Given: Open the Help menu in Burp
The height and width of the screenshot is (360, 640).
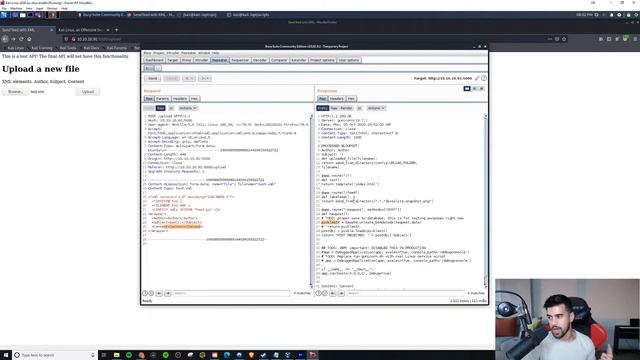Looking at the screenshot, I should pyautogui.click(x=215, y=53).
